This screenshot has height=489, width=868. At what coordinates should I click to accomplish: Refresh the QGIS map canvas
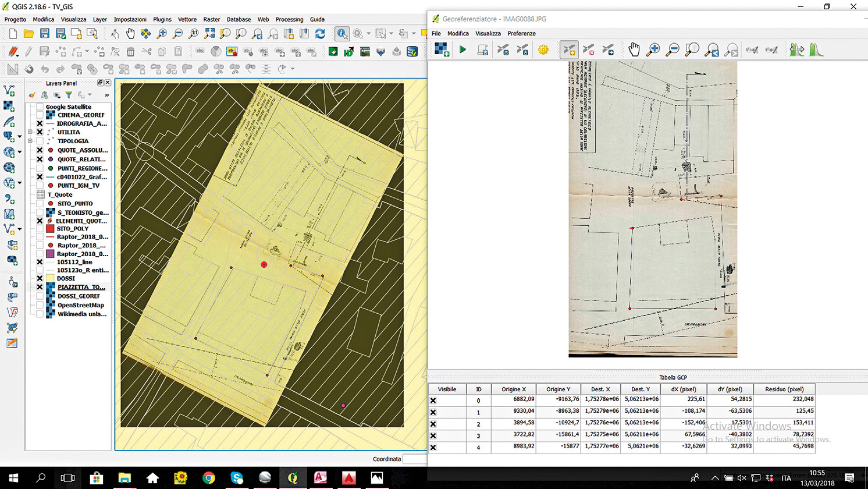point(320,34)
